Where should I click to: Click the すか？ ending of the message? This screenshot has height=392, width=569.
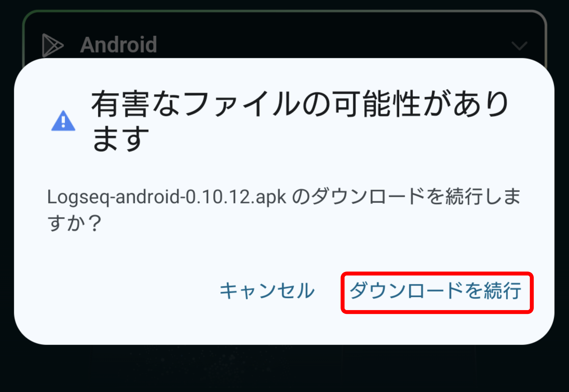pyautogui.click(x=74, y=223)
